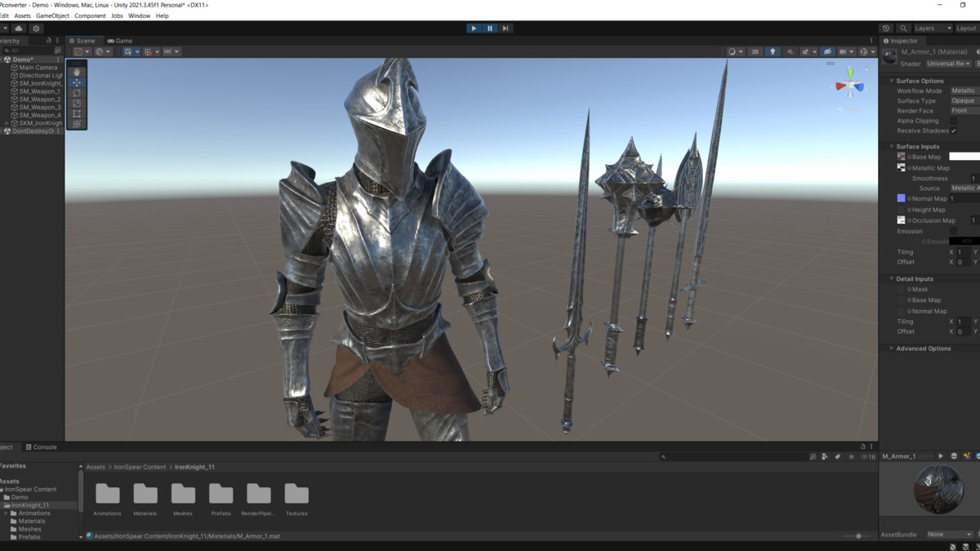
Task: Switch to the Game tab
Action: (x=120, y=41)
